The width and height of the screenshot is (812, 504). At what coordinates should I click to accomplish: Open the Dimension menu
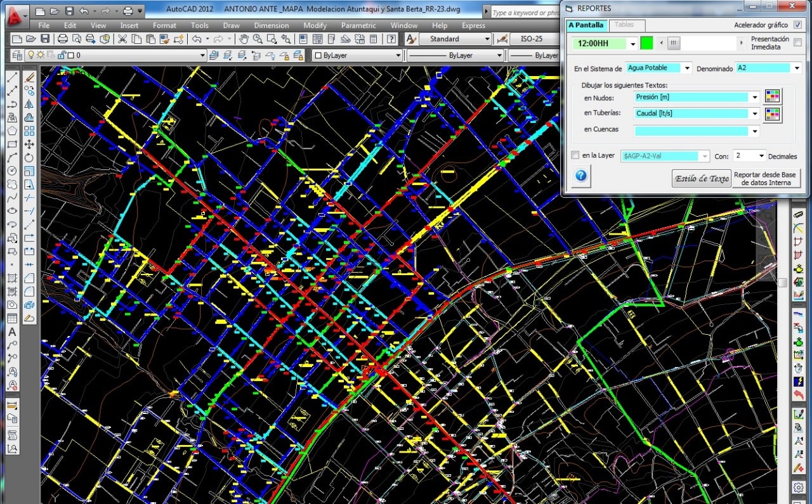tap(271, 25)
